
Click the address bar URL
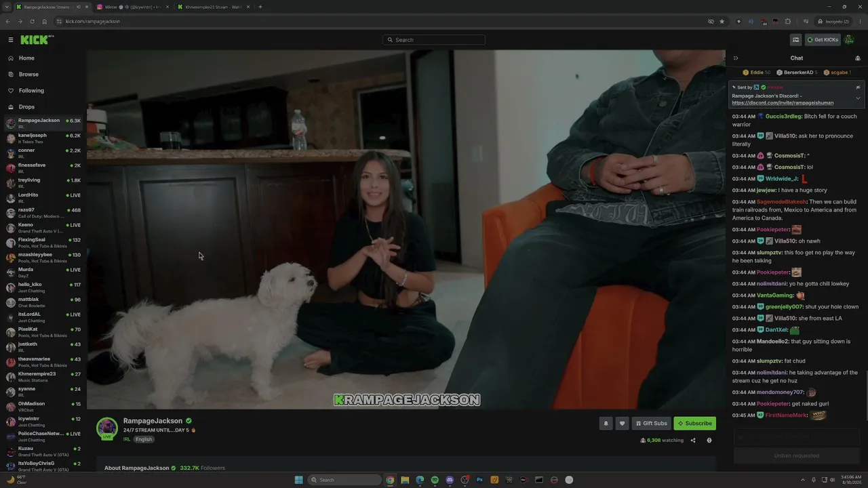(93, 22)
